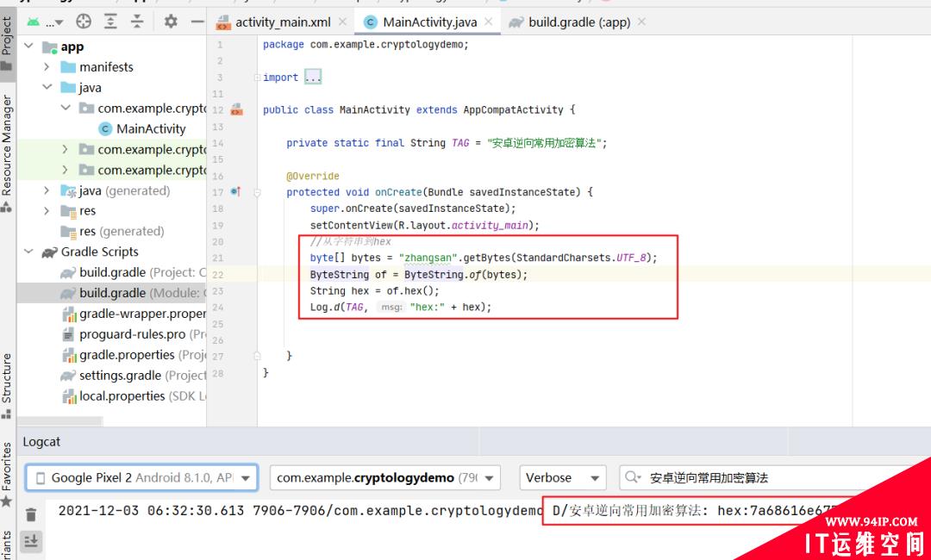Expand the manifests folder
This screenshot has height=560, width=931.
[47, 67]
